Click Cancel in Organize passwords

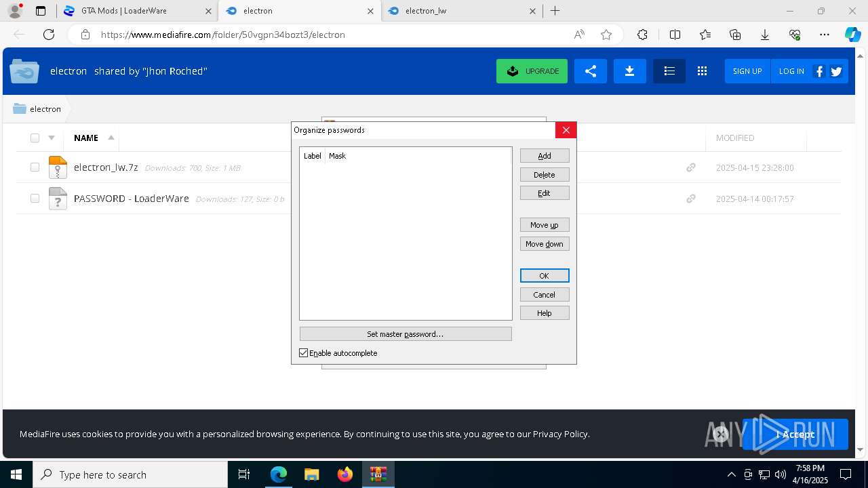click(545, 295)
